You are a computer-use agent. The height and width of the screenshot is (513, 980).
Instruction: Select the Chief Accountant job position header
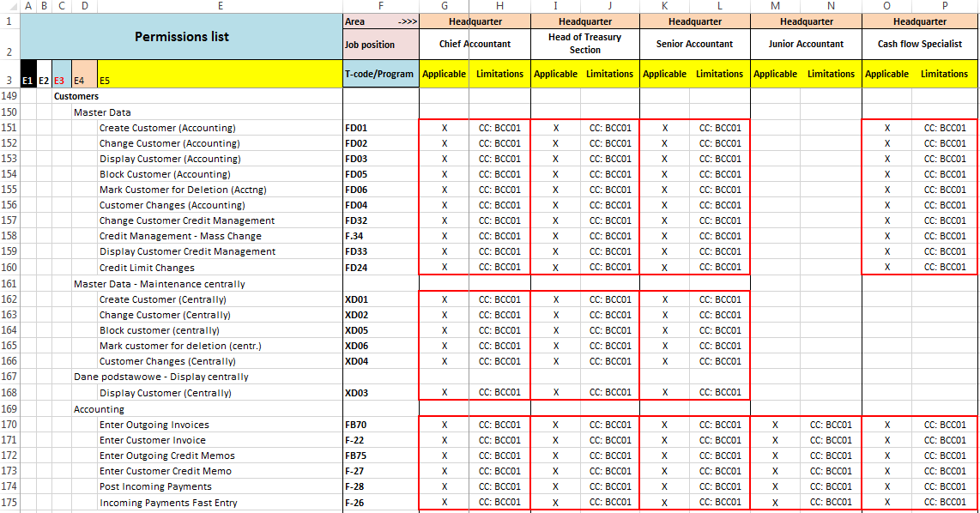(x=475, y=44)
